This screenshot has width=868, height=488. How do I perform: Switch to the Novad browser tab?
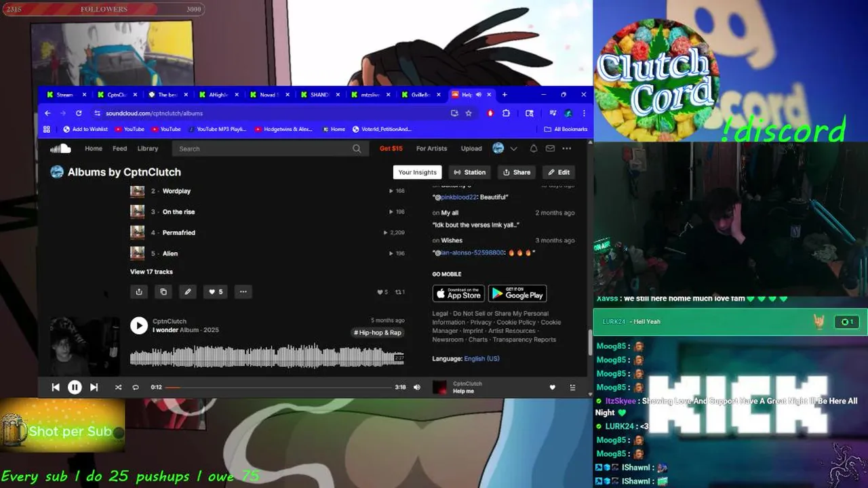(x=268, y=94)
